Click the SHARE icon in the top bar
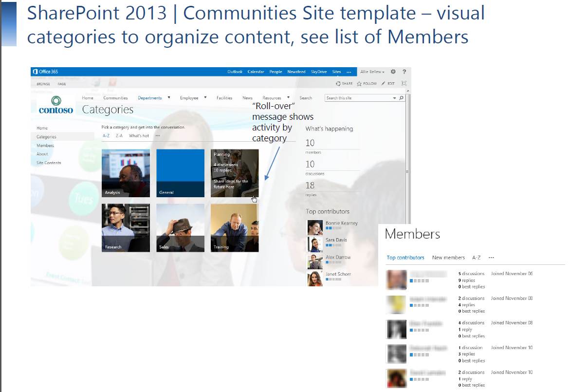The height and width of the screenshot is (392, 588). pos(338,83)
